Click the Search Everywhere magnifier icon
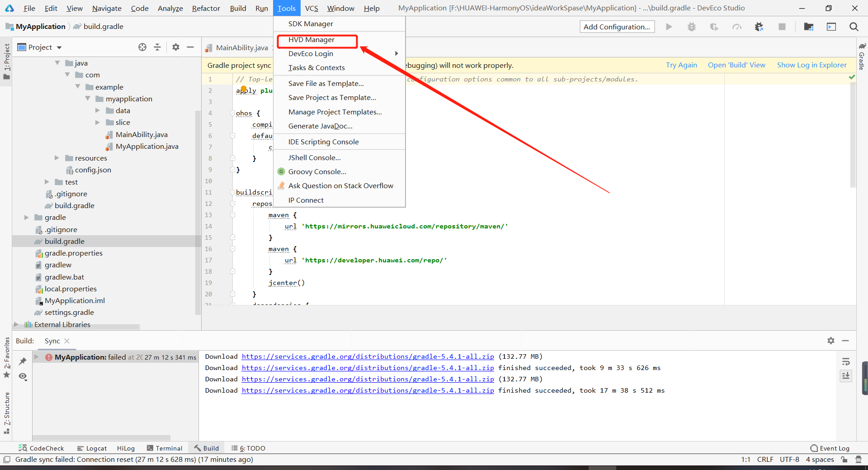 [854, 27]
